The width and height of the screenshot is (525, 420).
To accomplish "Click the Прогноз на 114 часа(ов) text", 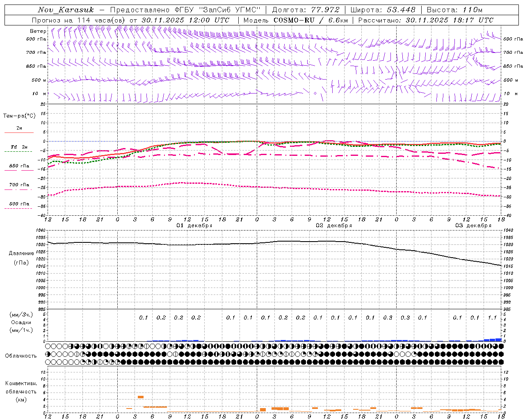I will pos(79,20).
